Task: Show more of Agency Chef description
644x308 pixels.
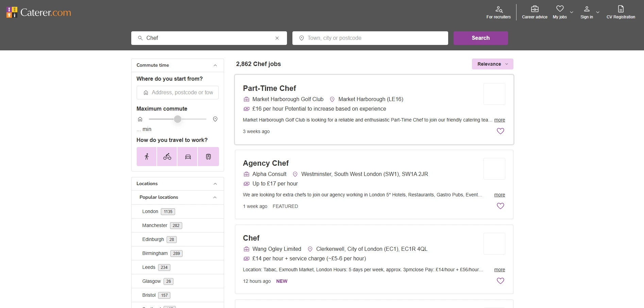Action: tap(499, 195)
